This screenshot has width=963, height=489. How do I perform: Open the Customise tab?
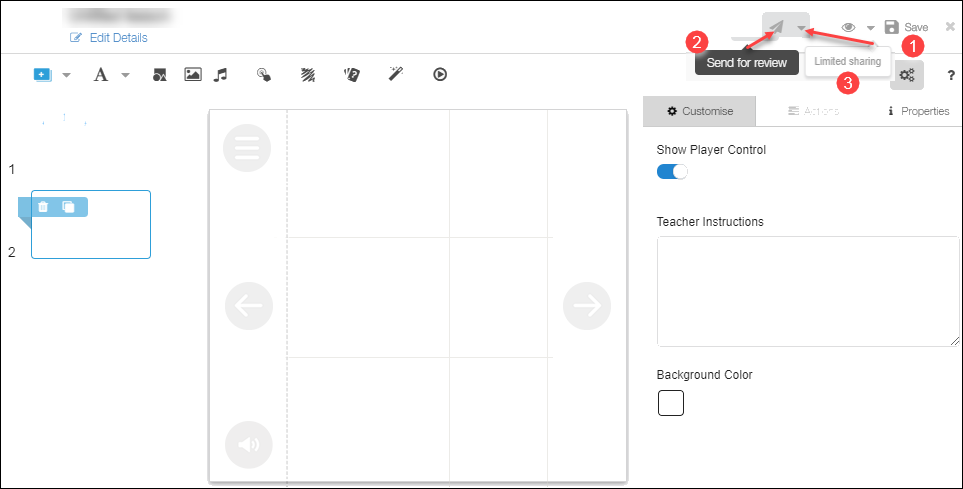pos(699,111)
